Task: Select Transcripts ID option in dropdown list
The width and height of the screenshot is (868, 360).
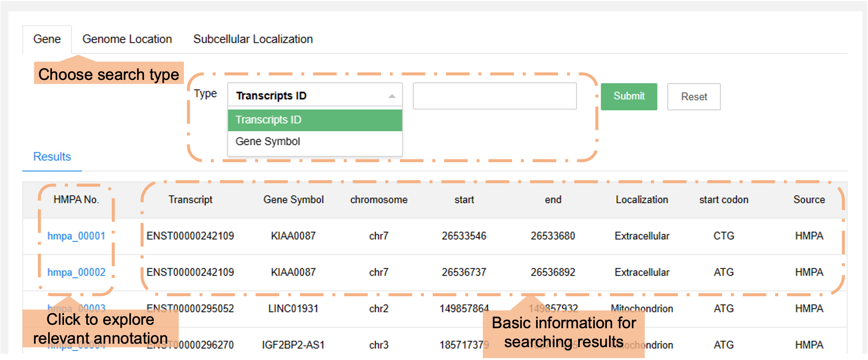Action: (314, 120)
